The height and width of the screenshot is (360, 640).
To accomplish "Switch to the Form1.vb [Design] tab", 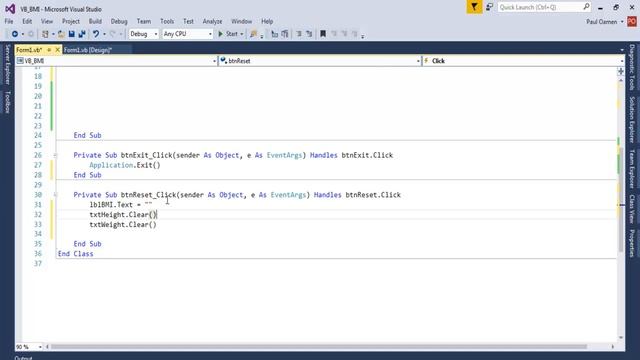I will (x=88, y=50).
